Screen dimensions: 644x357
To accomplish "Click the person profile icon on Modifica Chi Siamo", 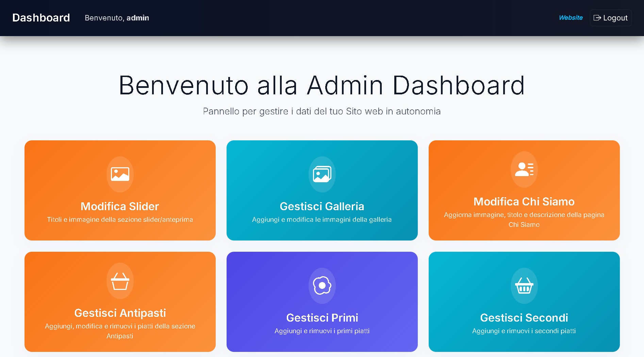I will click(x=524, y=169).
